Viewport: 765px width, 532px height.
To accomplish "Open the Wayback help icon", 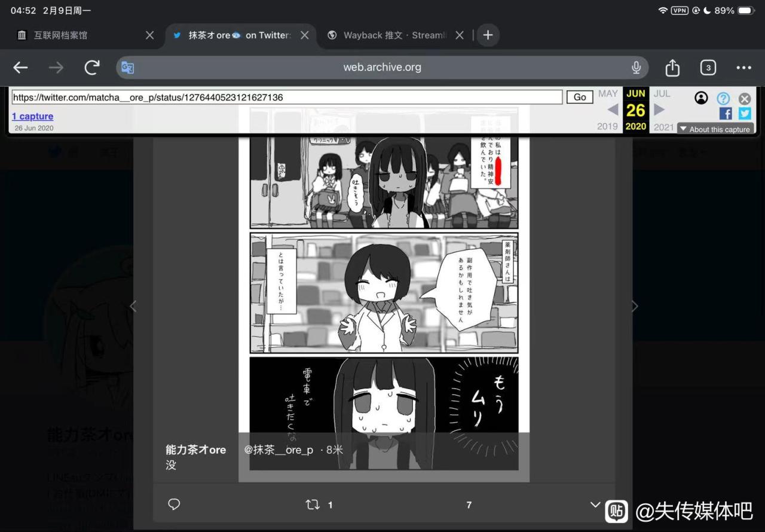I will (x=723, y=99).
